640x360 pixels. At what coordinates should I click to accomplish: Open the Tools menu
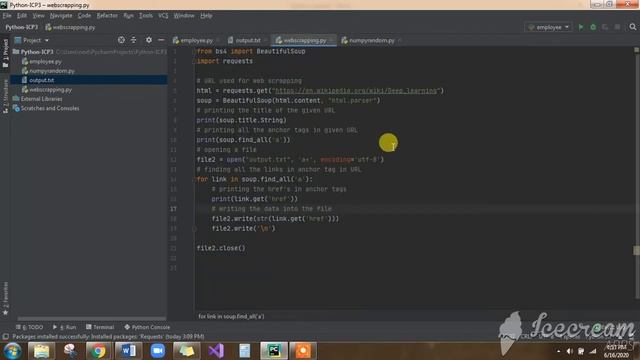(x=146, y=16)
